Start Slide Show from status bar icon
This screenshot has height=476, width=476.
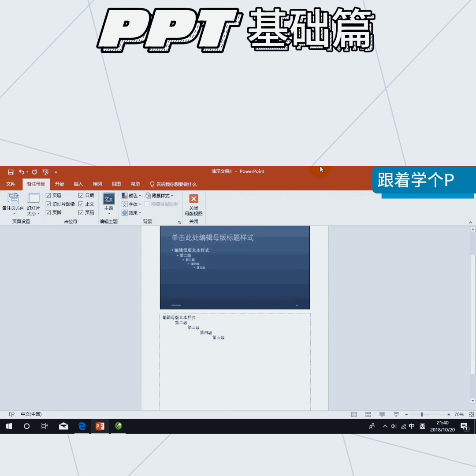[x=396, y=414]
